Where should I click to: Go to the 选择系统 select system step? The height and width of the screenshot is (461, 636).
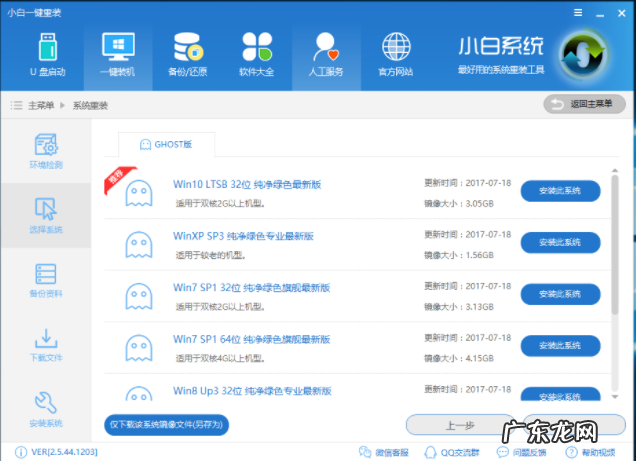click(x=46, y=216)
